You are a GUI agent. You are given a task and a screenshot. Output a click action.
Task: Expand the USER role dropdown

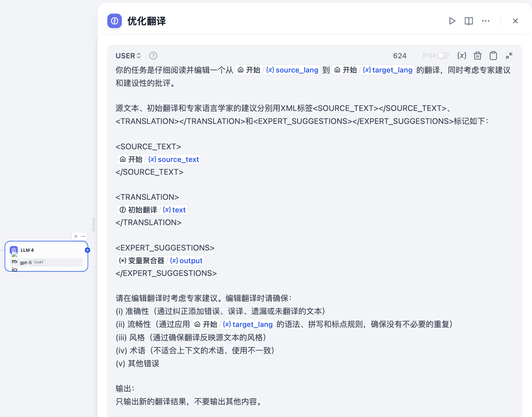[128, 56]
